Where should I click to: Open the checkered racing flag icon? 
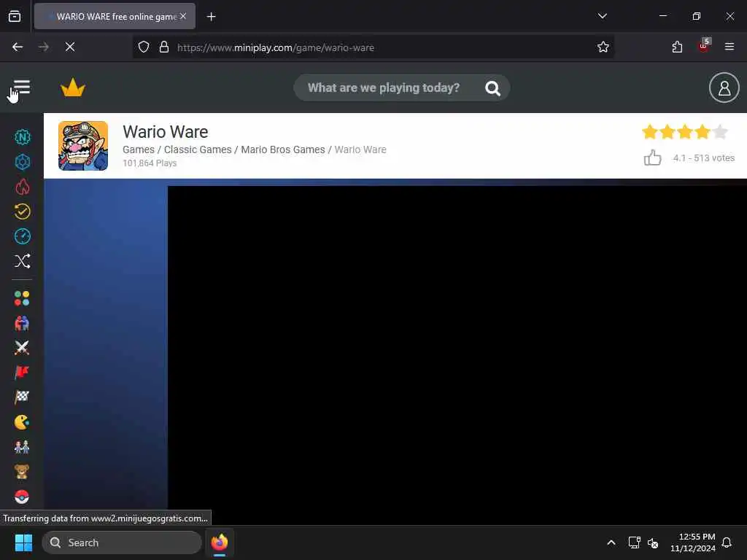[22, 397]
